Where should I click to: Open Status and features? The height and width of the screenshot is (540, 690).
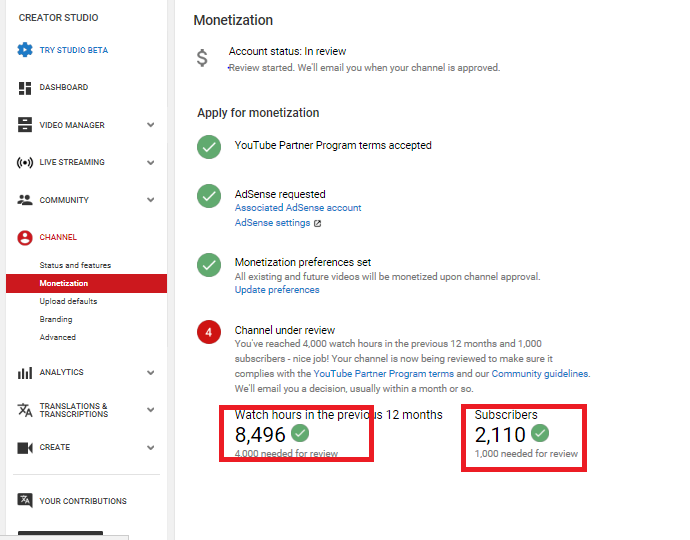click(x=75, y=265)
